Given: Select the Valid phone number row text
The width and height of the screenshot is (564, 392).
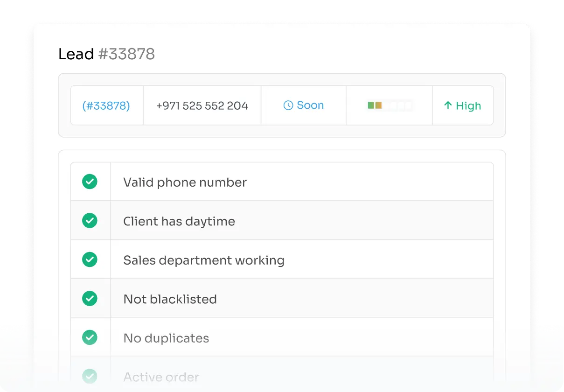Looking at the screenshot, I should click(x=185, y=182).
